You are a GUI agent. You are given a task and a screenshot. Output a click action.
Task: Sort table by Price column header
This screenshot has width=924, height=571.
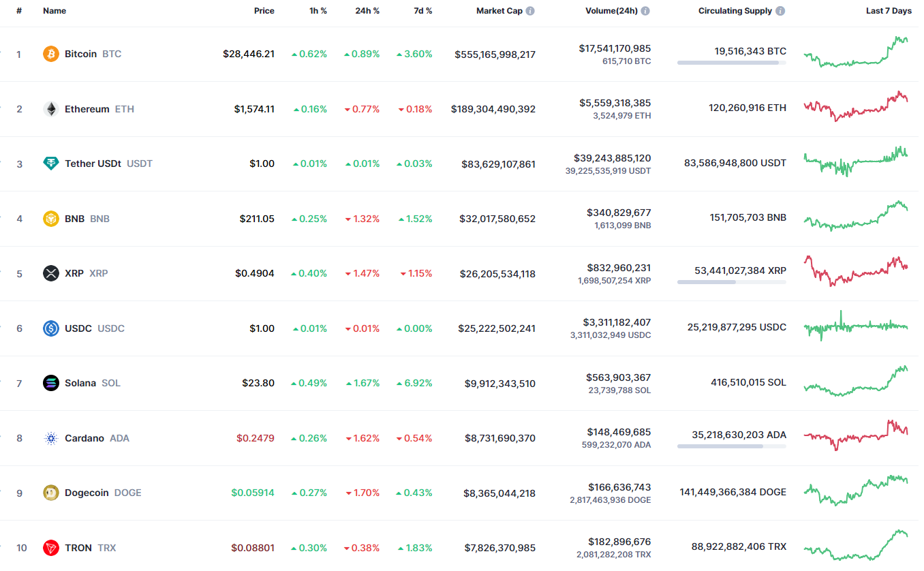[x=264, y=11]
